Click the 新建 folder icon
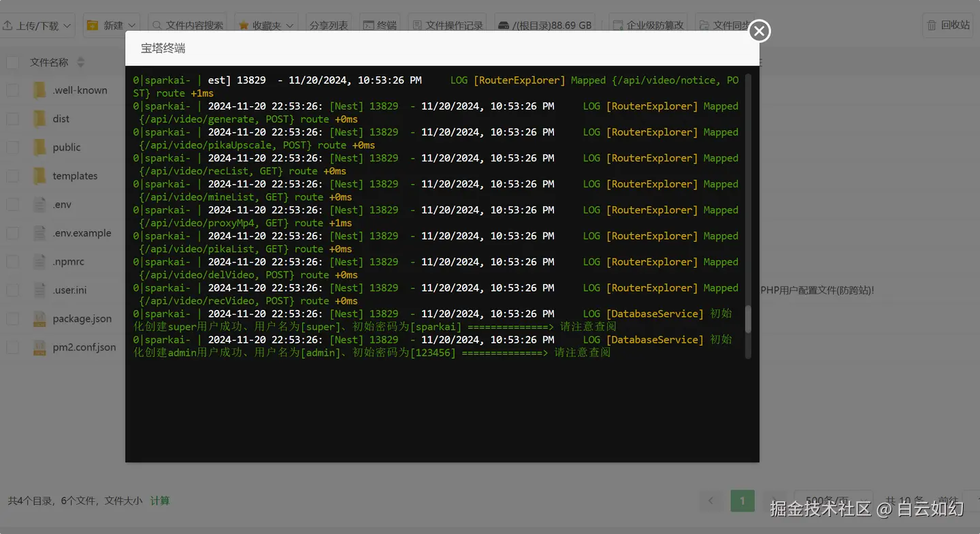The image size is (980, 534). (93, 25)
